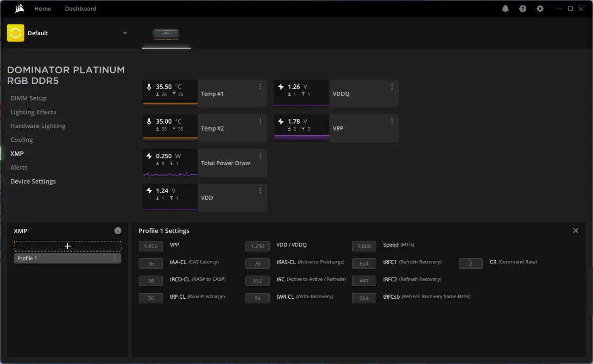Open the Alerts section
593x364 pixels.
coord(19,168)
